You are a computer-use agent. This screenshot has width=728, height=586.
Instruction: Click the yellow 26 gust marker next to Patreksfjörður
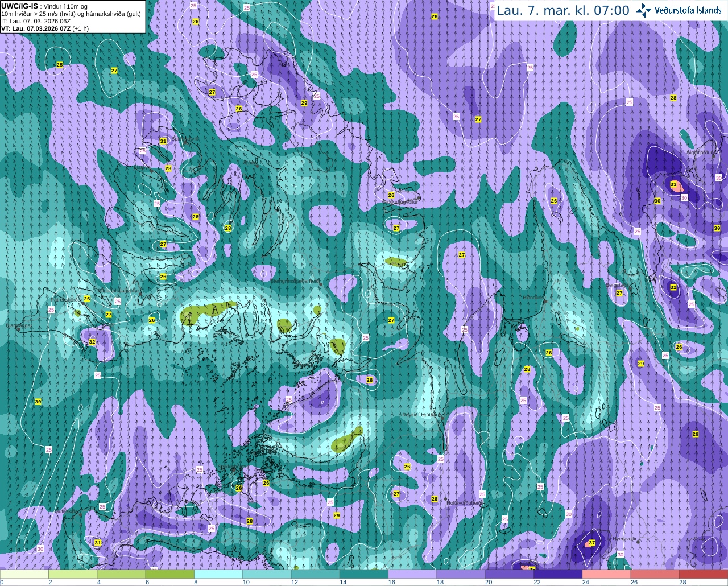pos(87,299)
